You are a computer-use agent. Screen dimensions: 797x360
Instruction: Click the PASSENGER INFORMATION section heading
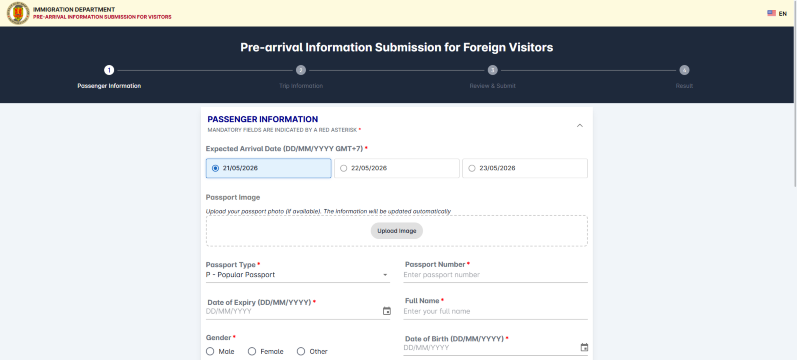pos(263,119)
